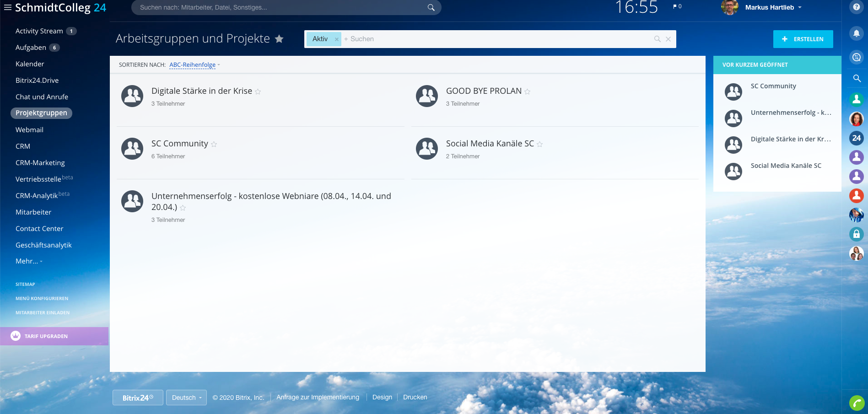The width and height of the screenshot is (868, 414).
Task: Favorite the SC Community group star
Action: coord(214,144)
